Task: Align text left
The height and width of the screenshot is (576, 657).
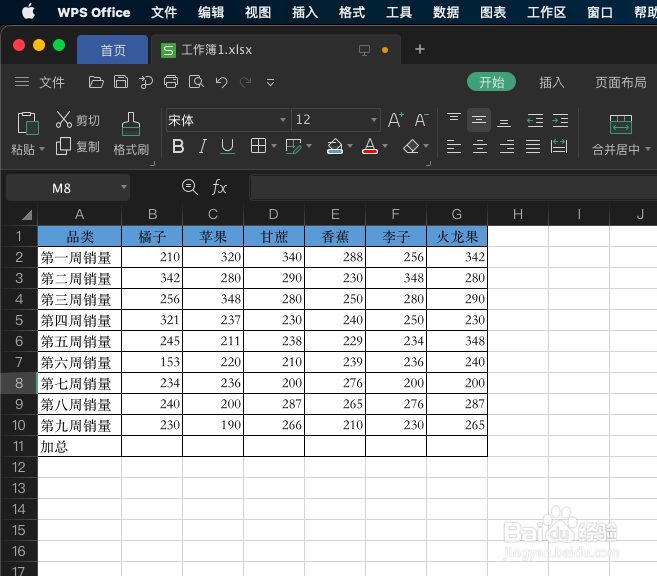Action: tap(454, 147)
